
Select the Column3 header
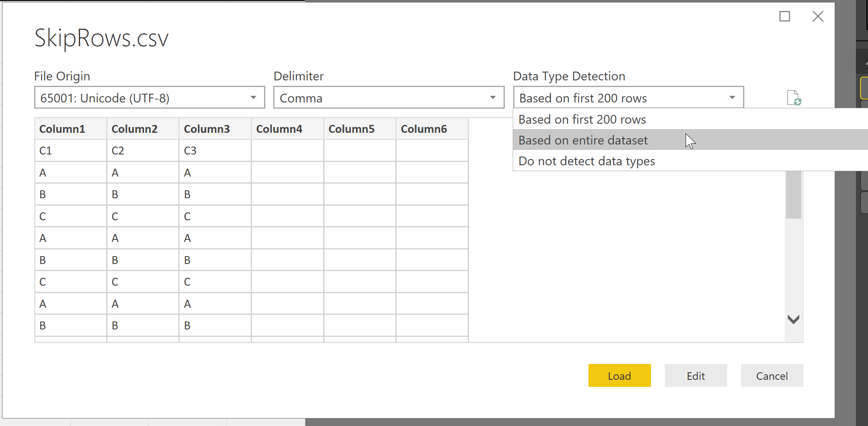tap(215, 129)
